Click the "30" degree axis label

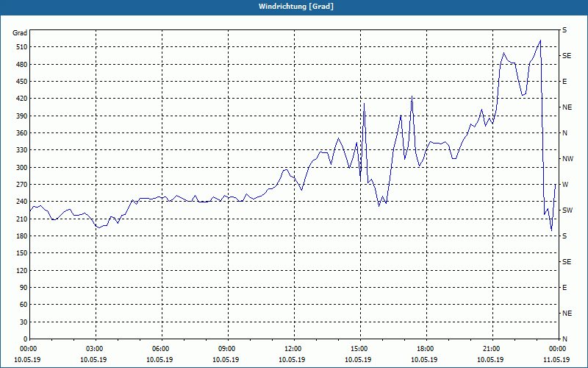pos(22,322)
